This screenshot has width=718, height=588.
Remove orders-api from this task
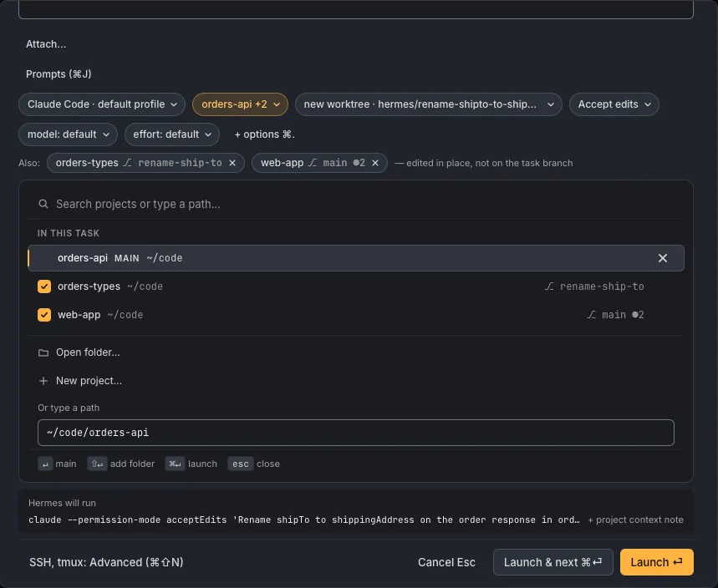coord(662,258)
